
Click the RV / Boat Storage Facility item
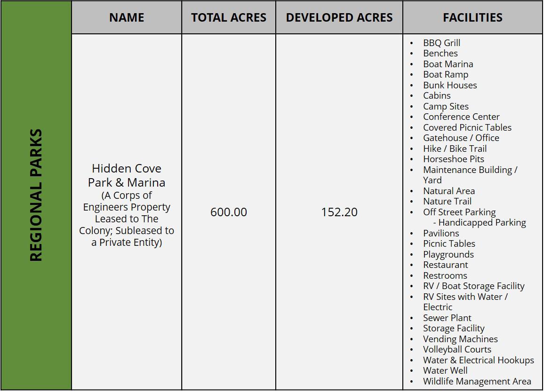click(x=473, y=286)
